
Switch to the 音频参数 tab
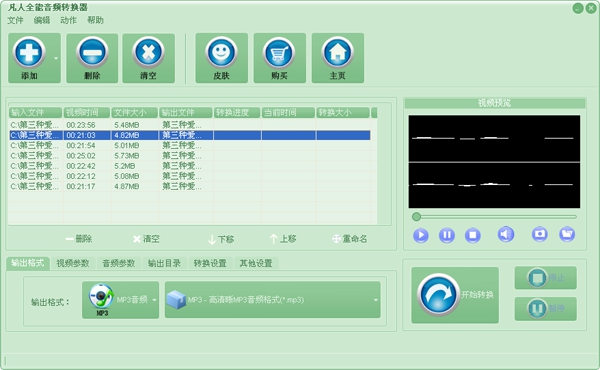[x=119, y=263]
